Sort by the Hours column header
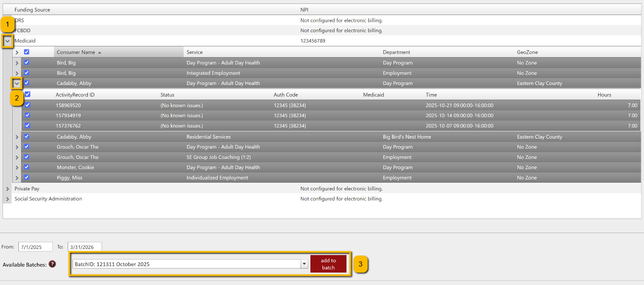This screenshot has height=285, width=644. pos(604,95)
